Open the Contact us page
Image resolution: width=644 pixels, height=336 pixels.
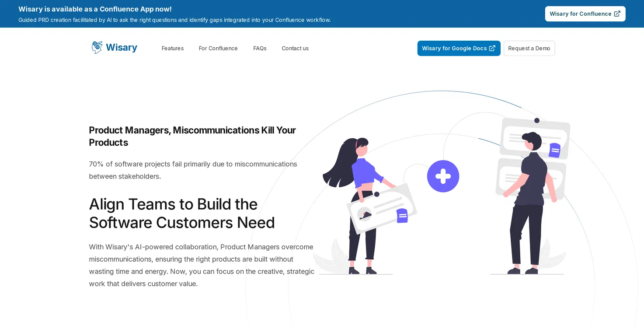point(295,48)
